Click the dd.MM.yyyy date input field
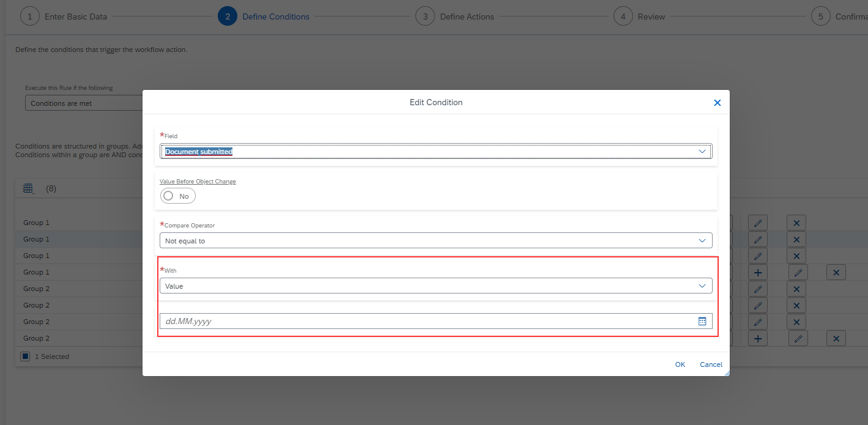This screenshot has width=868, height=425. pos(428,321)
